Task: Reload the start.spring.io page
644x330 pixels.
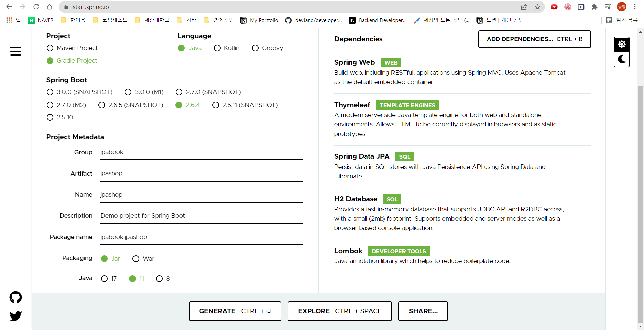Action: click(36, 7)
